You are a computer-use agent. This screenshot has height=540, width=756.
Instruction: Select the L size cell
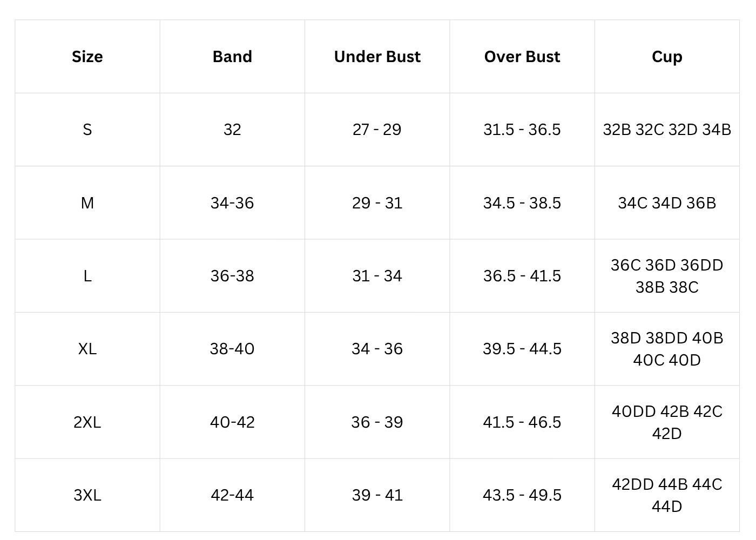[87, 276]
